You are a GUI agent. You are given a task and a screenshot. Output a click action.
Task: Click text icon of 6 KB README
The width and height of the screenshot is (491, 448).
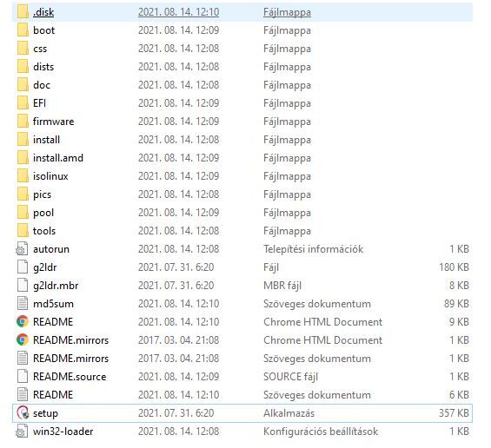click(23, 394)
